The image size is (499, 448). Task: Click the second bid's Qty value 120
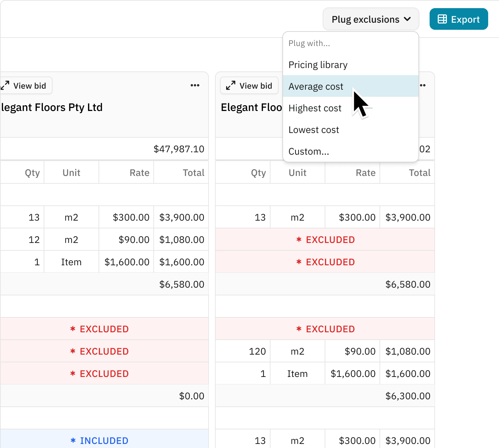point(257,351)
